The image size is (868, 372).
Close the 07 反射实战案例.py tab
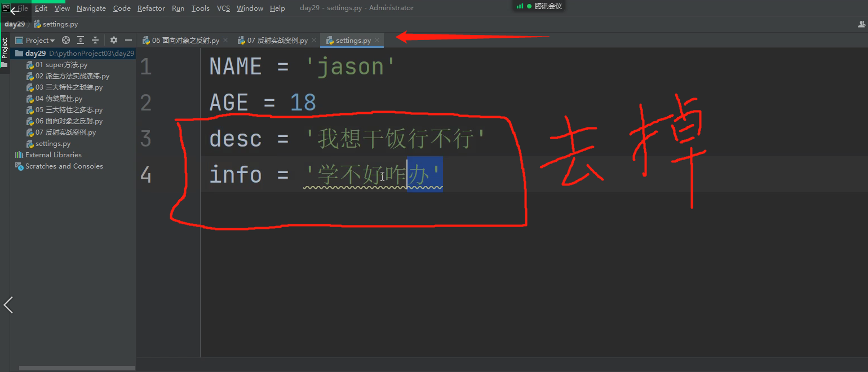click(x=314, y=40)
